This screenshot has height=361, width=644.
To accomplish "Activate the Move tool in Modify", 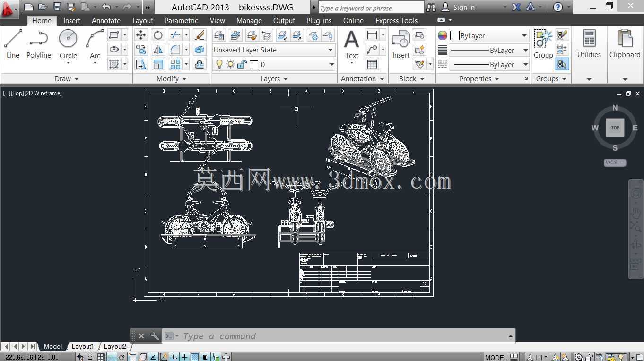I will coord(141,35).
